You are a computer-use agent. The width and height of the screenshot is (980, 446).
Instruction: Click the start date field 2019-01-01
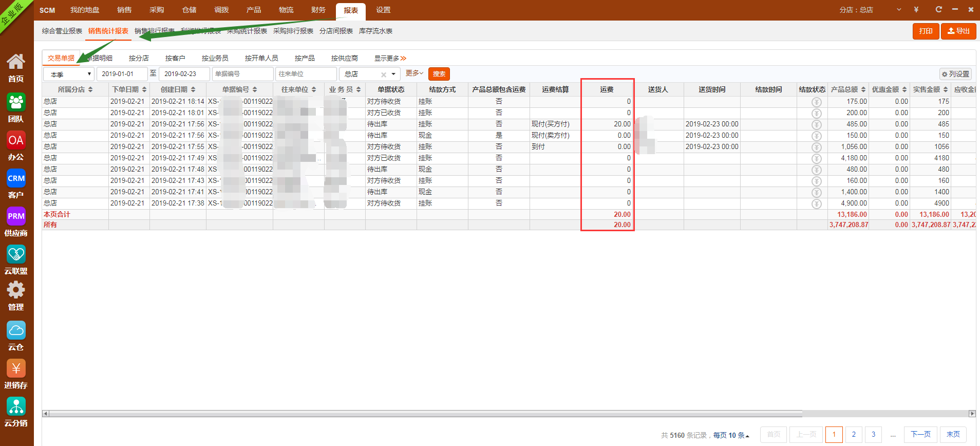(x=122, y=74)
